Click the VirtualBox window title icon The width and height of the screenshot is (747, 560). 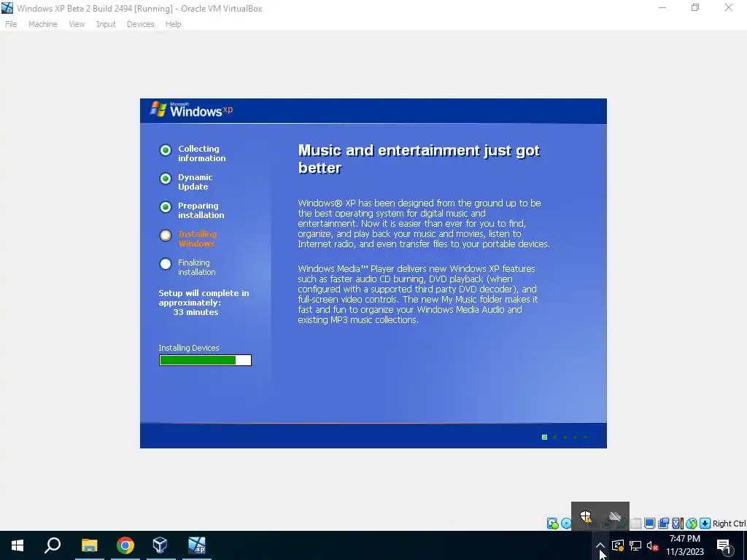pyautogui.click(x=7, y=8)
